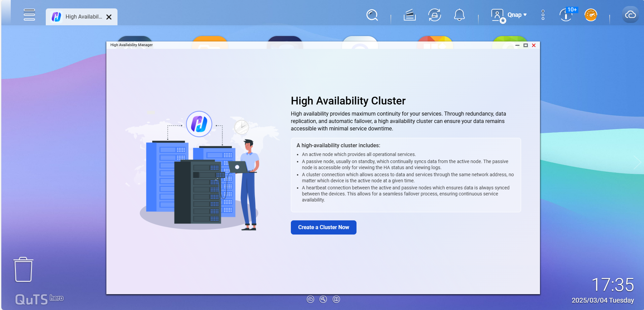Open the main hamburger menu
644x310 pixels.
pyautogui.click(x=29, y=15)
